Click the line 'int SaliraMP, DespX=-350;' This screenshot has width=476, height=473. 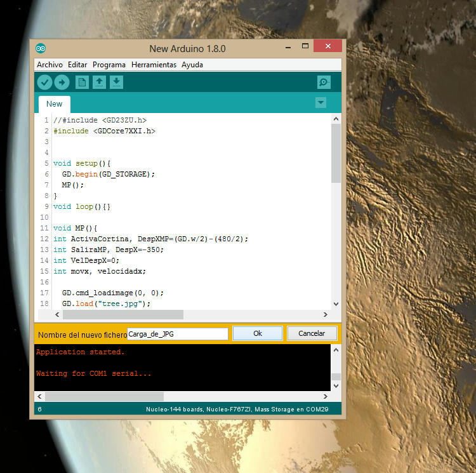tap(109, 250)
